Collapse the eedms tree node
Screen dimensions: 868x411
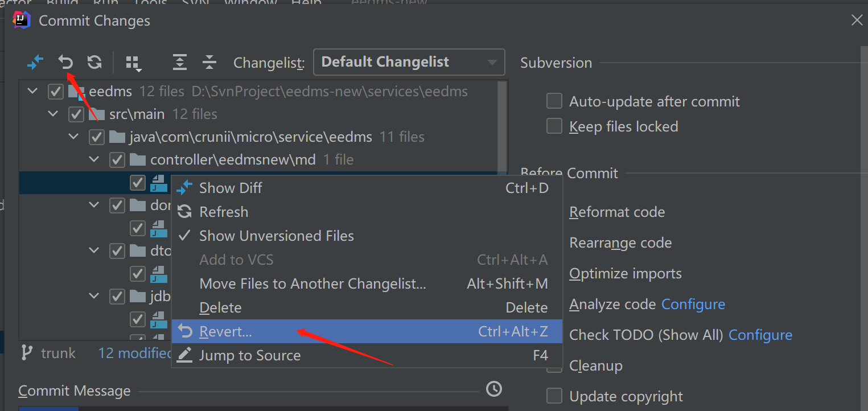pos(33,92)
